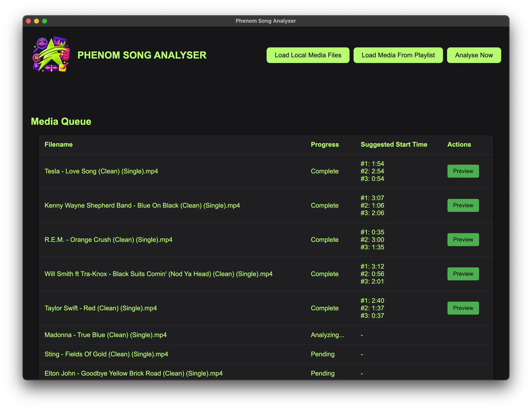Click start time #1: 1:54
This screenshot has width=532, height=410.
(372, 164)
